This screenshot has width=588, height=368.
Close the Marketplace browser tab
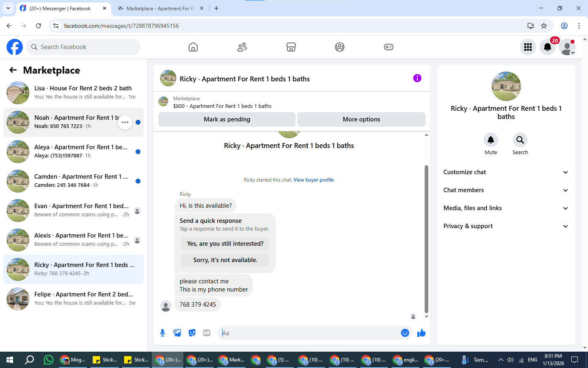[x=202, y=8]
